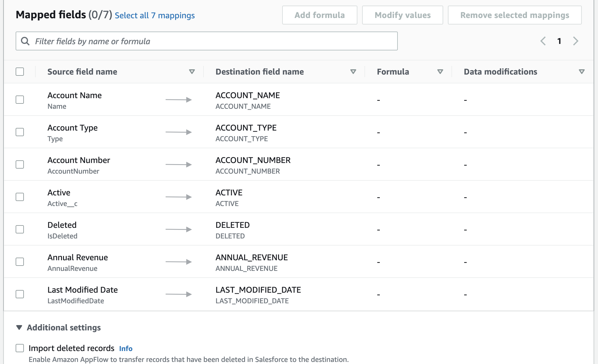Sort by Source field name column arrow

192,72
